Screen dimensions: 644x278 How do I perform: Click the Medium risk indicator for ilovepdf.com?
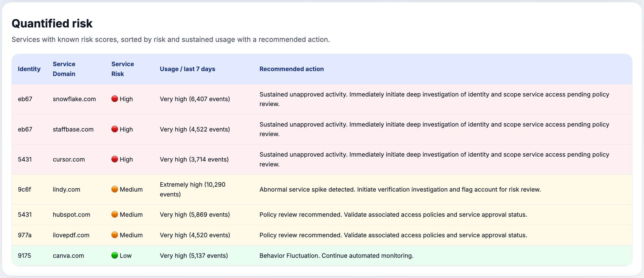(115, 235)
